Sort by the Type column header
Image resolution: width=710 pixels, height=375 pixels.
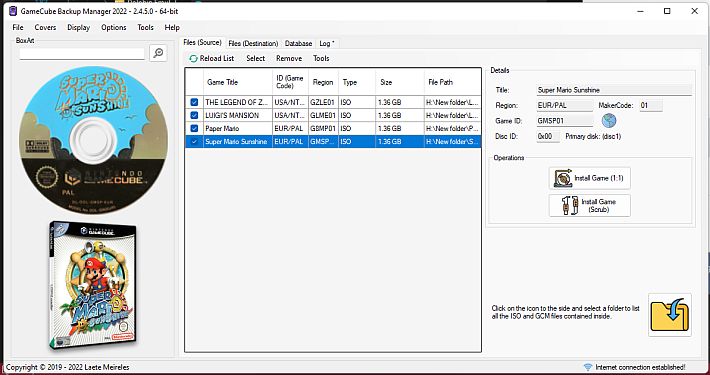[357, 82]
